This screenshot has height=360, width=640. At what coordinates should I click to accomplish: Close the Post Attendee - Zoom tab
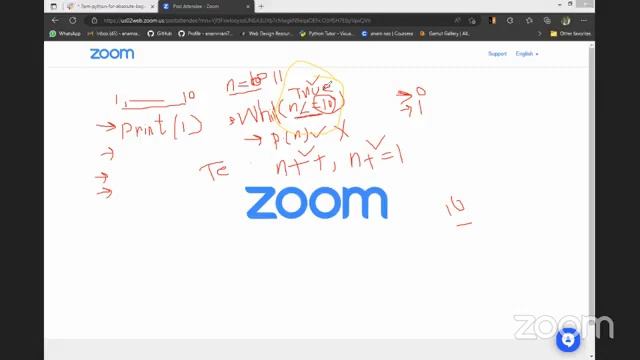(x=248, y=7)
